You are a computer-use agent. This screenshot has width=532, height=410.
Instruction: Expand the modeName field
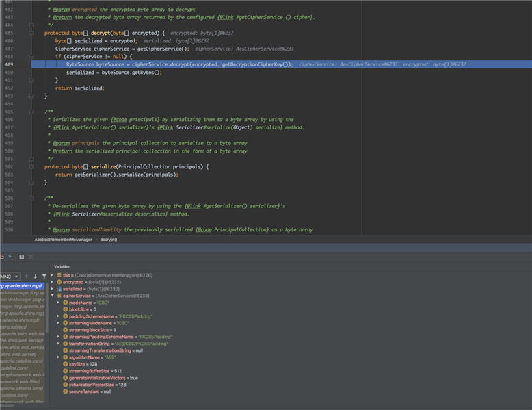click(x=58, y=303)
